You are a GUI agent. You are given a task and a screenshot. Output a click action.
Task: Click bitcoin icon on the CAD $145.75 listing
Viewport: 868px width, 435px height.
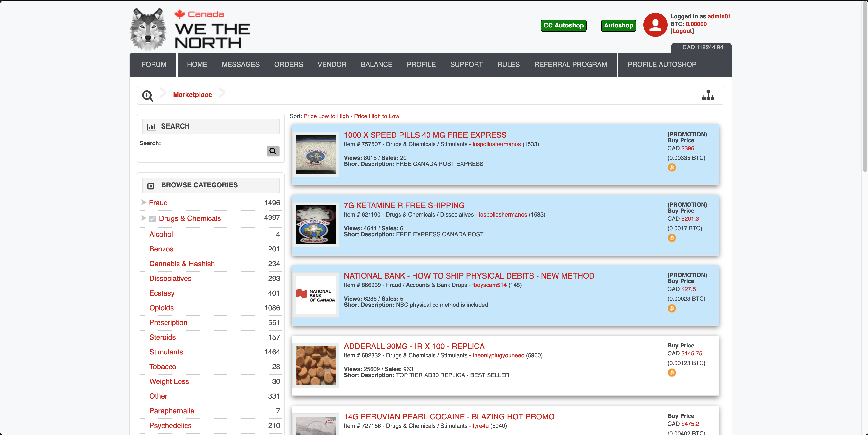672,372
